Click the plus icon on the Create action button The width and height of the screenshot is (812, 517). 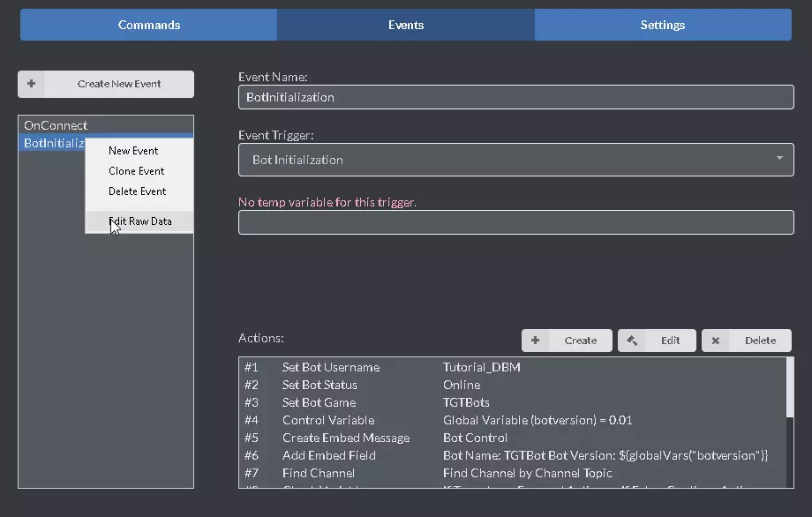536,341
